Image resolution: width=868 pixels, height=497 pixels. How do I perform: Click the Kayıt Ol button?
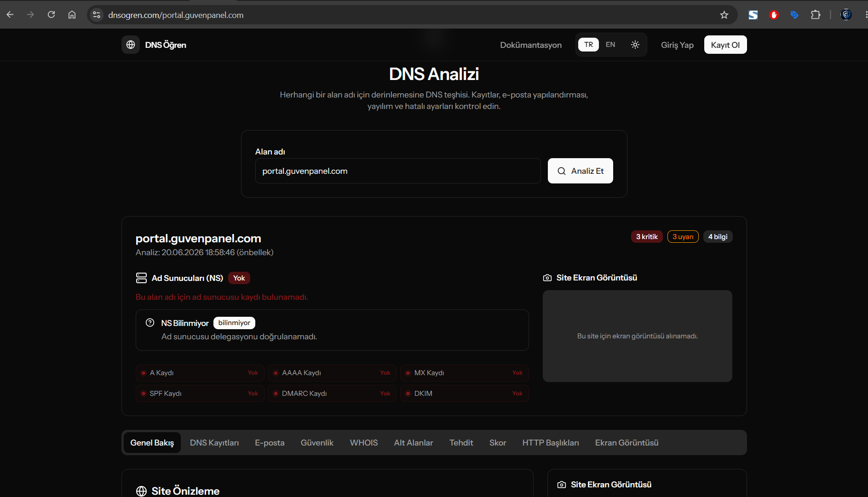(x=725, y=45)
